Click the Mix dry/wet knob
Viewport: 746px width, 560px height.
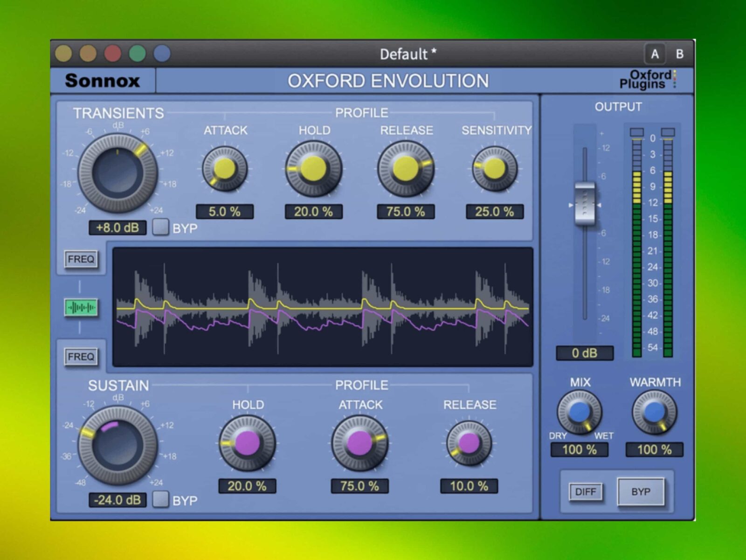[580, 412]
